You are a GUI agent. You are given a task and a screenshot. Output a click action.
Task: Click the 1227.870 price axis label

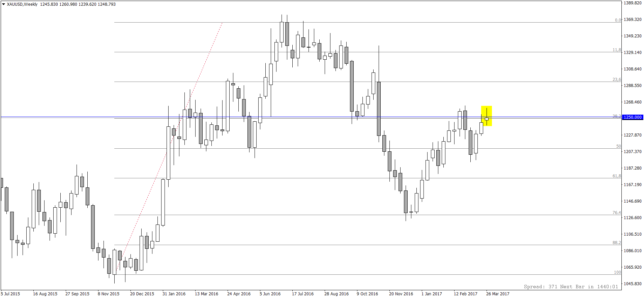click(633, 135)
